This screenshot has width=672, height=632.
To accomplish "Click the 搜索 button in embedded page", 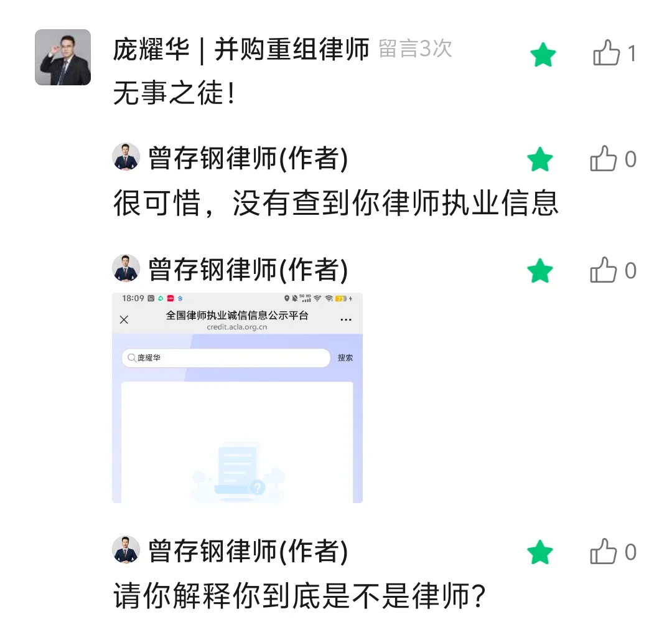I will coord(345,357).
